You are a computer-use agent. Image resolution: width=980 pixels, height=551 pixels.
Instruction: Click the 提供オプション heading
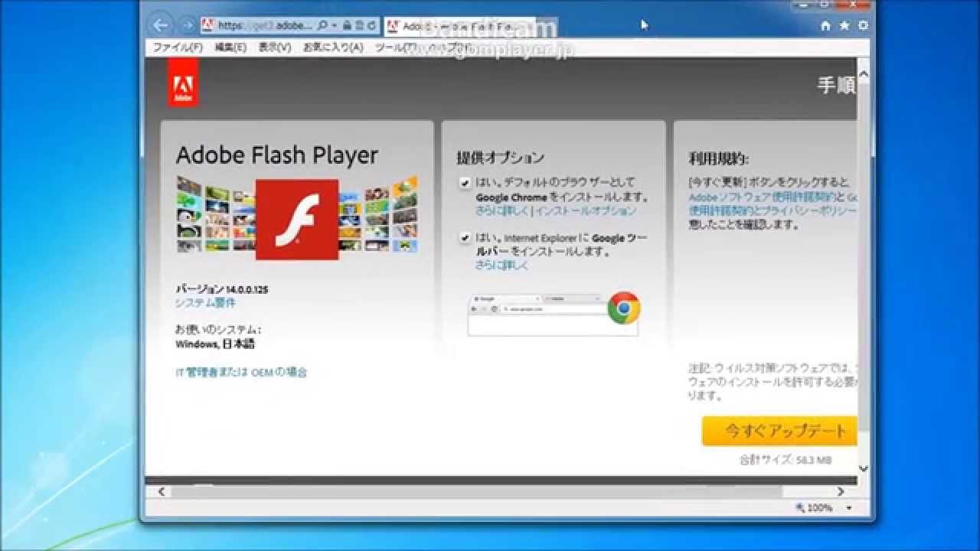coord(501,158)
